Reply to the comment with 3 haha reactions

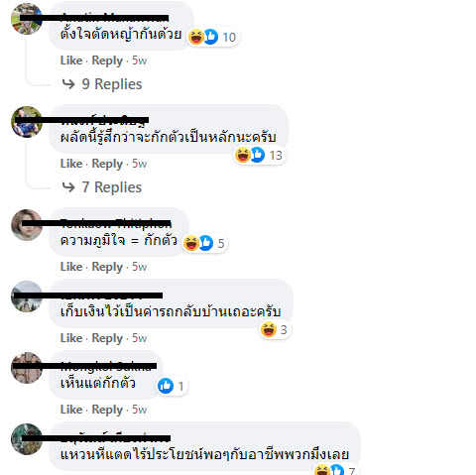(x=107, y=338)
